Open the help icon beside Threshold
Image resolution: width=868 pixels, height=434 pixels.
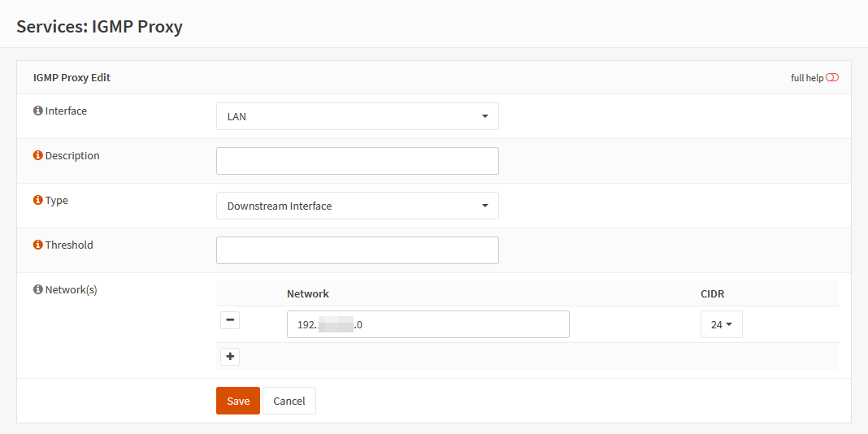[x=38, y=245]
